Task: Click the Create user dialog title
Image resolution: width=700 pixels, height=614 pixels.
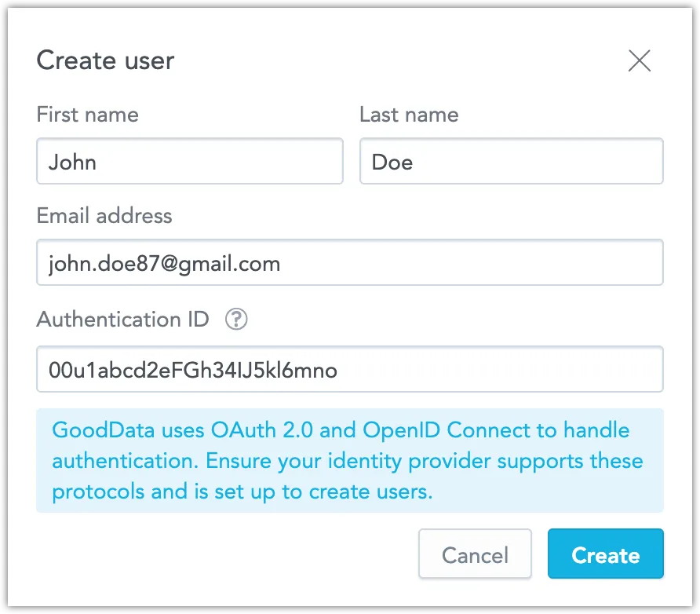Action: [x=104, y=60]
